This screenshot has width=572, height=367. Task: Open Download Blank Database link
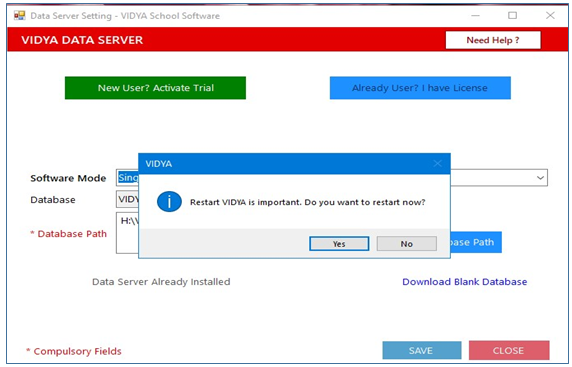point(464,282)
